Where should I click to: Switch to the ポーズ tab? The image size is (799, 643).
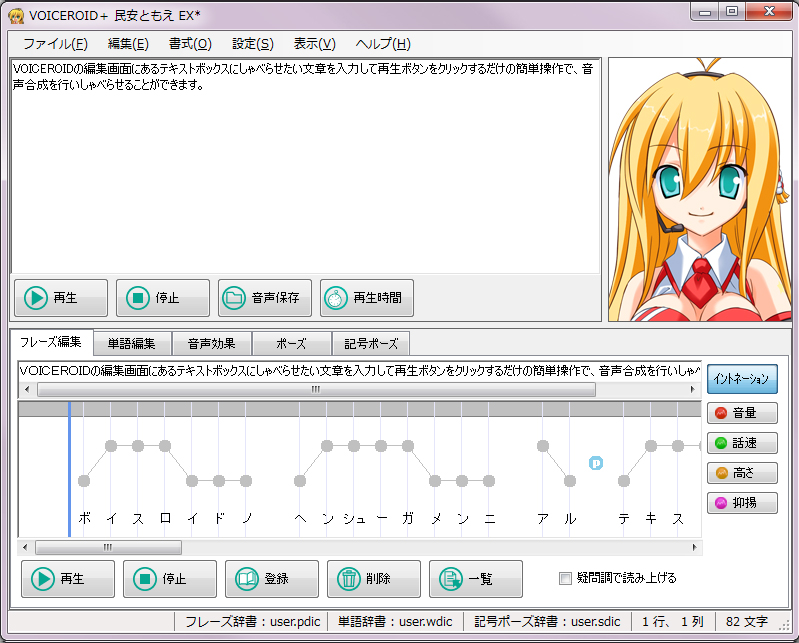291,344
